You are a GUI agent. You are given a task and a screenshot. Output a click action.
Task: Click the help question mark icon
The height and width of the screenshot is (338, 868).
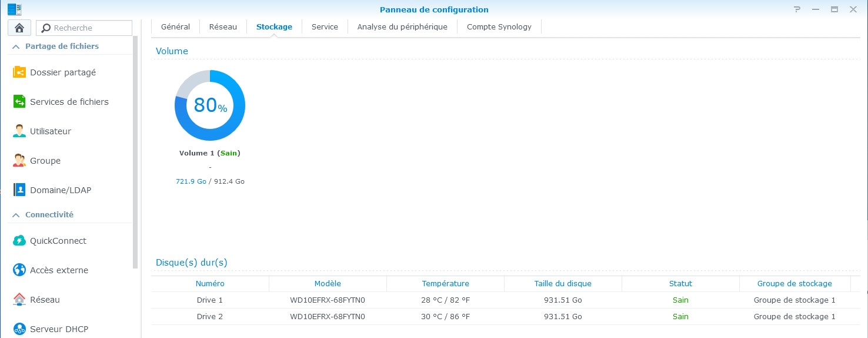[797, 9]
